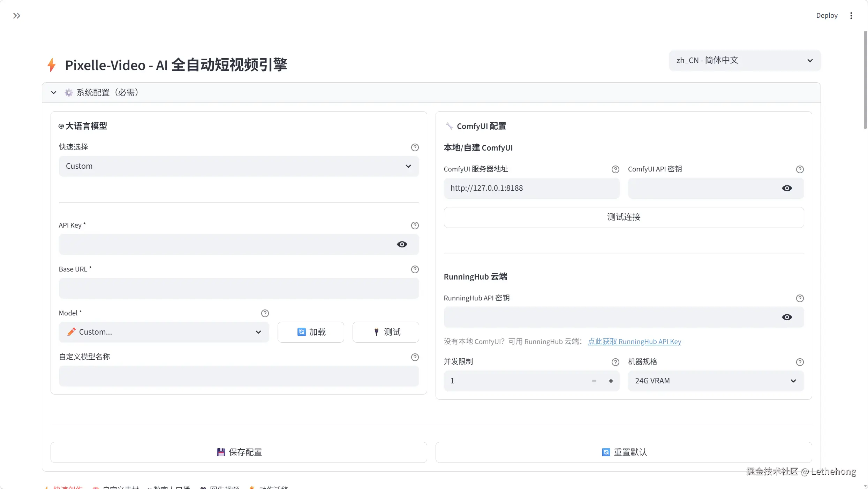Increase 并发限制 with the plus button
This screenshot has width=868, height=489.
click(611, 381)
